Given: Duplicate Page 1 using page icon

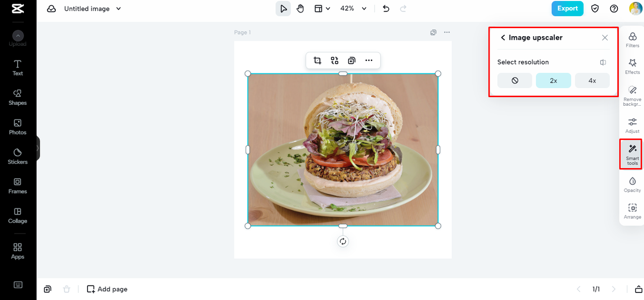Looking at the screenshot, I should tap(433, 33).
